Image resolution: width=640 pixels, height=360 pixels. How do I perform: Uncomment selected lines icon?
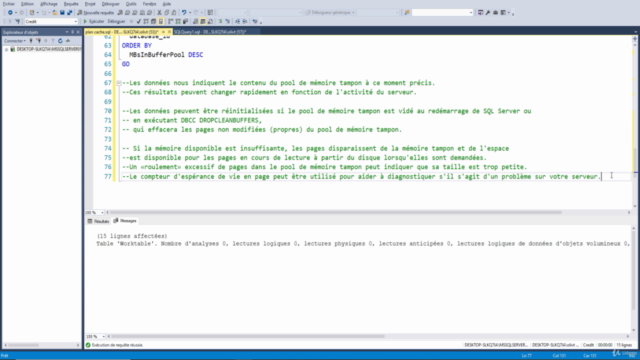[228, 21]
